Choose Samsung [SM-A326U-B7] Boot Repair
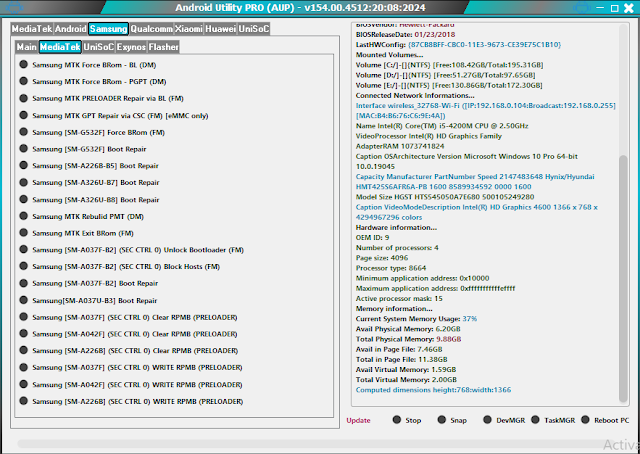This screenshot has height=454, width=640. (x=89, y=182)
